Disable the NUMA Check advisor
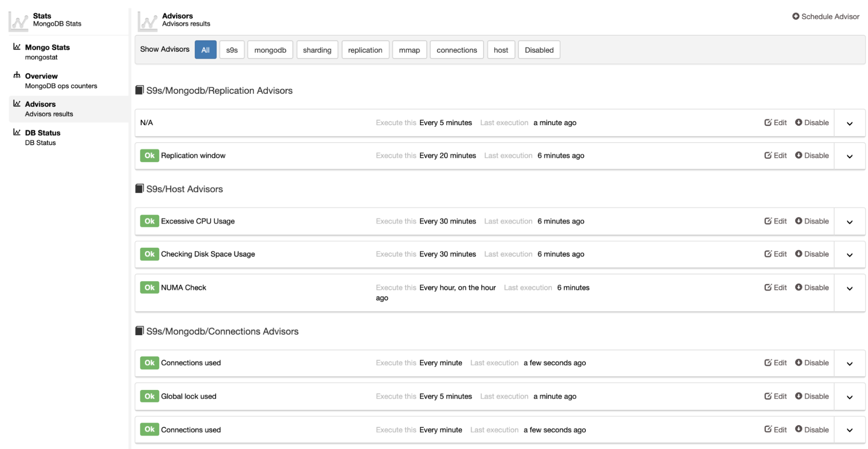This screenshot has width=868, height=449. pos(812,288)
